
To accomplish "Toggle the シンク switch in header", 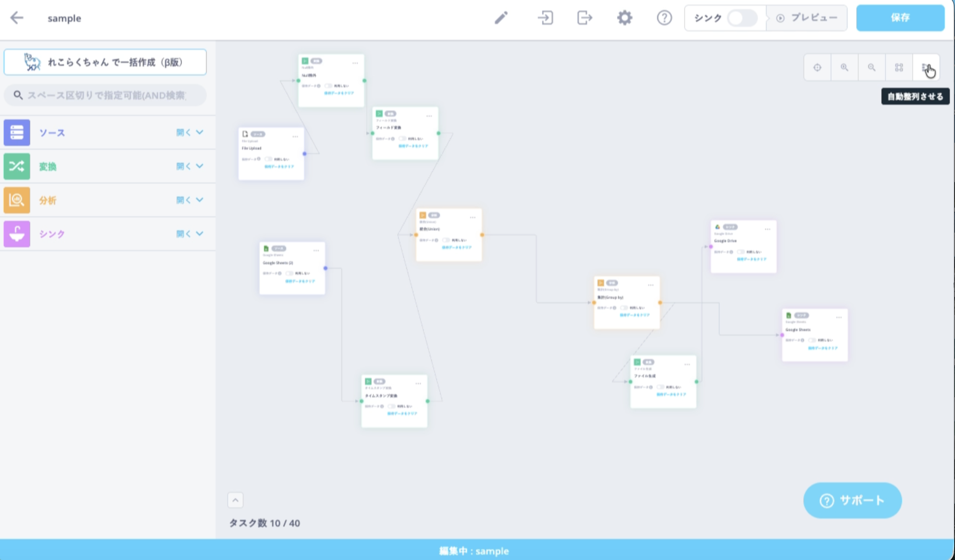I will tap(742, 18).
